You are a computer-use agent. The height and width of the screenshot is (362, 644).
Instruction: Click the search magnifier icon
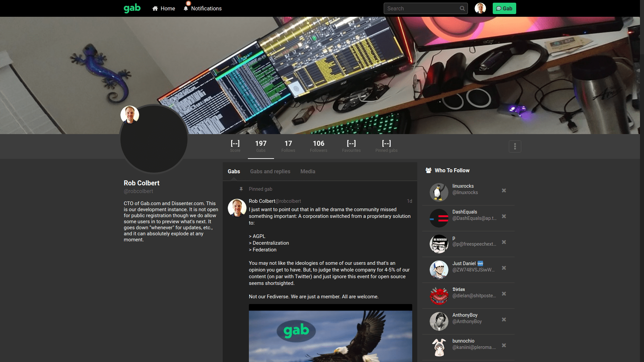(462, 8)
